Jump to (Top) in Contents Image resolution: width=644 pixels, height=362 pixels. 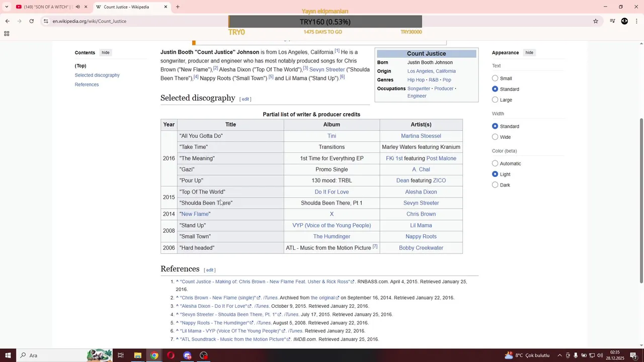tap(80, 66)
